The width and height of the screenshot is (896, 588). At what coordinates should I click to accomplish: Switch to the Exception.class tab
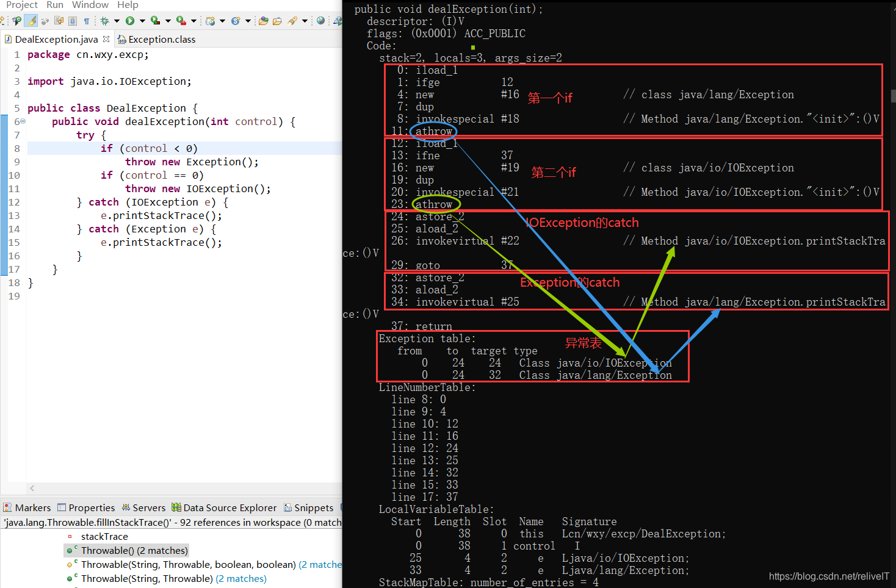coord(156,38)
